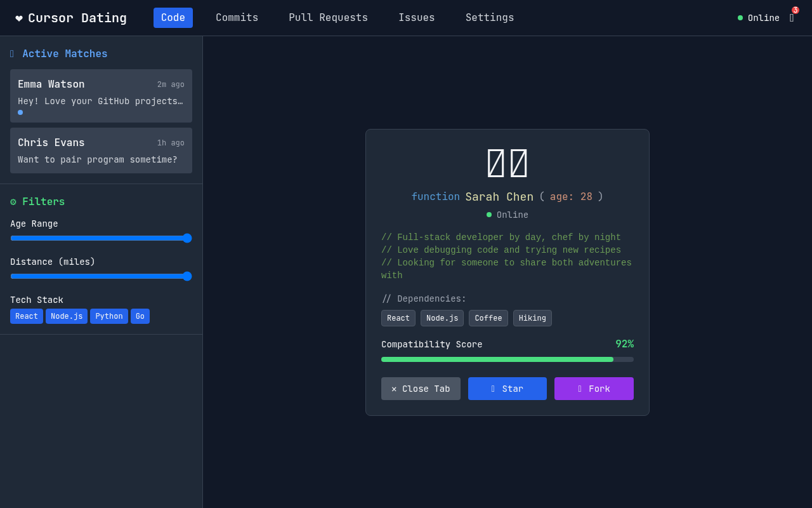Click the Compatibility Score label
The image size is (812, 508).
[432, 344]
